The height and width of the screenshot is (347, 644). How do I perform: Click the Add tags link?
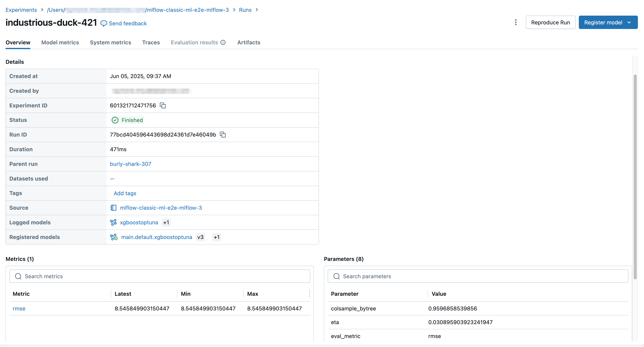[125, 193]
